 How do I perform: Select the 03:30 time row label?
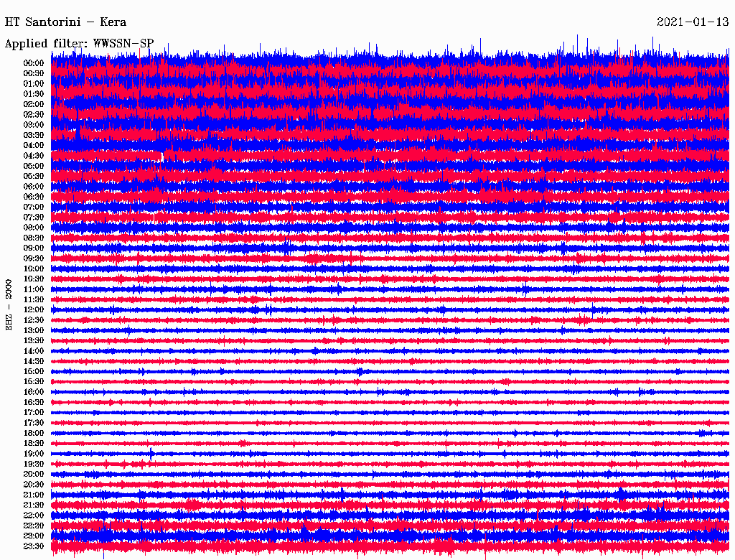coord(34,135)
